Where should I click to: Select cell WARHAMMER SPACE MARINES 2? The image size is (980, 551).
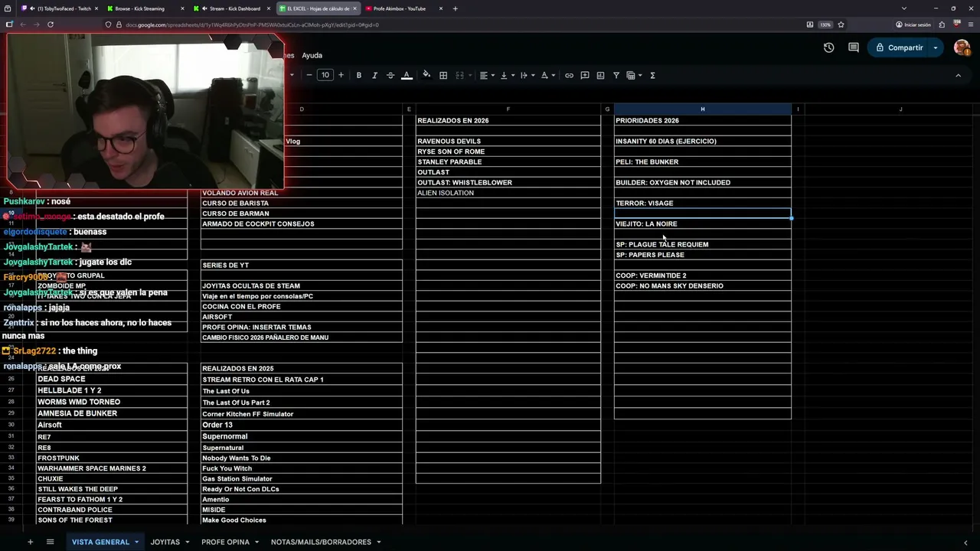(x=111, y=468)
